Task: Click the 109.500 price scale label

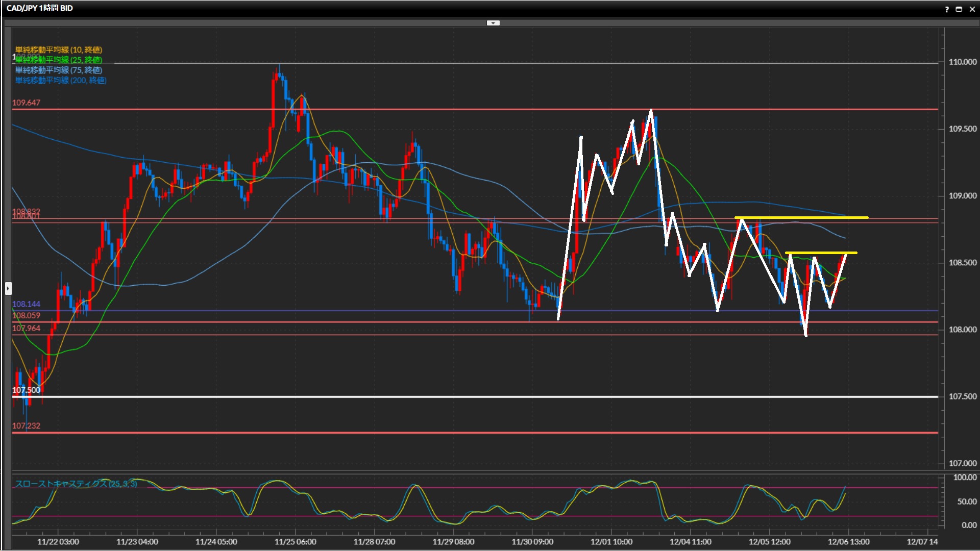Action: [962, 129]
